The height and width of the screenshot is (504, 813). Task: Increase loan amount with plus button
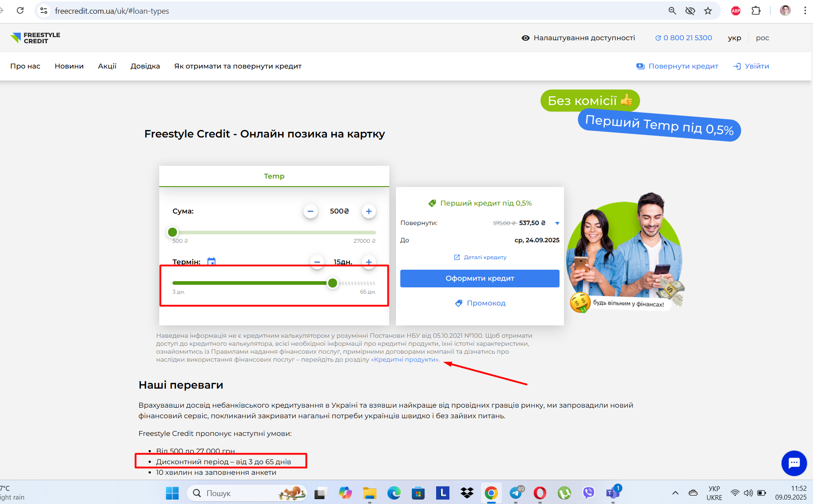pos(369,211)
